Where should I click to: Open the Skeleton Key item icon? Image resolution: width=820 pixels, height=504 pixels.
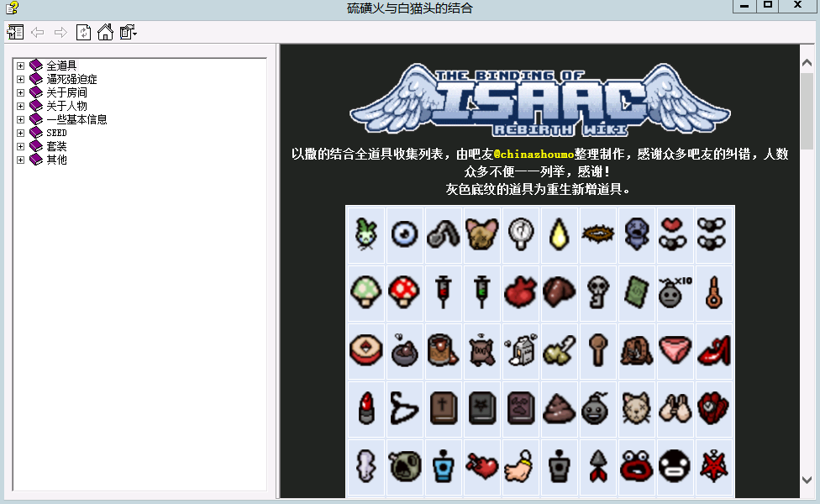(597, 292)
